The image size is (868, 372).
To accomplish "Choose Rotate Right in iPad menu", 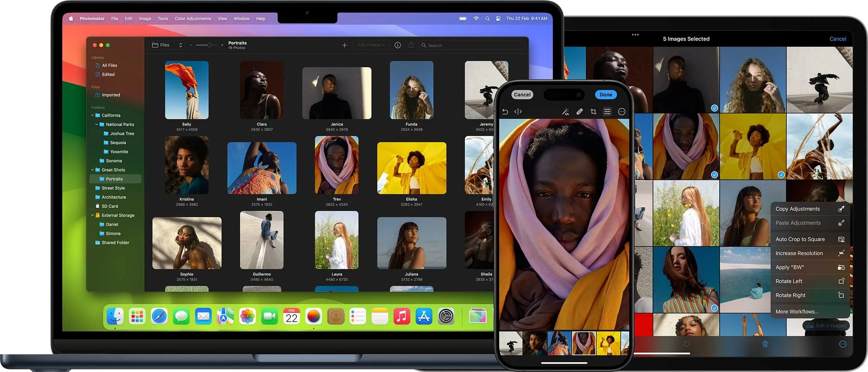I will click(810, 295).
